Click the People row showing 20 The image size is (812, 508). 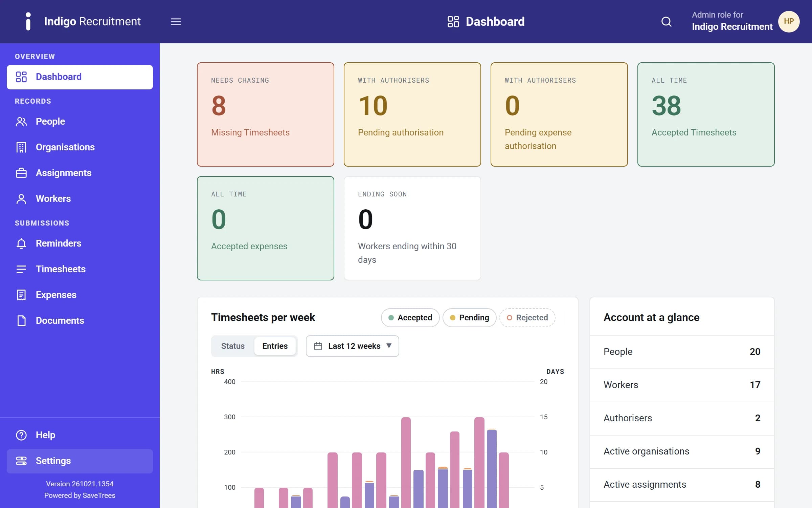[x=682, y=352]
